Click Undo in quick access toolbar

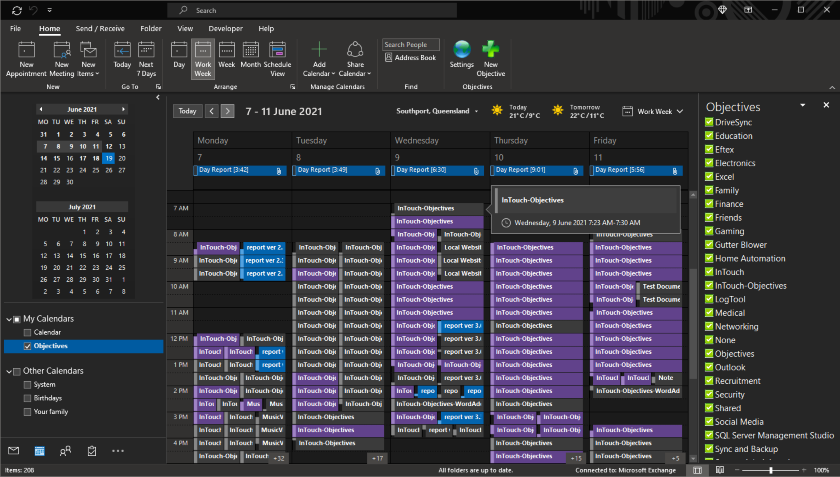pyautogui.click(x=34, y=10)
